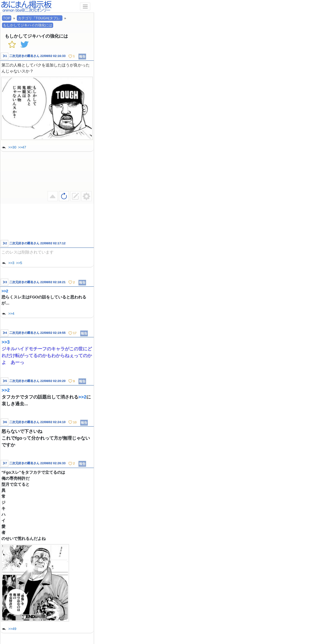
Task: Click the >>7 post number badge
Action: tap(5, 463)
